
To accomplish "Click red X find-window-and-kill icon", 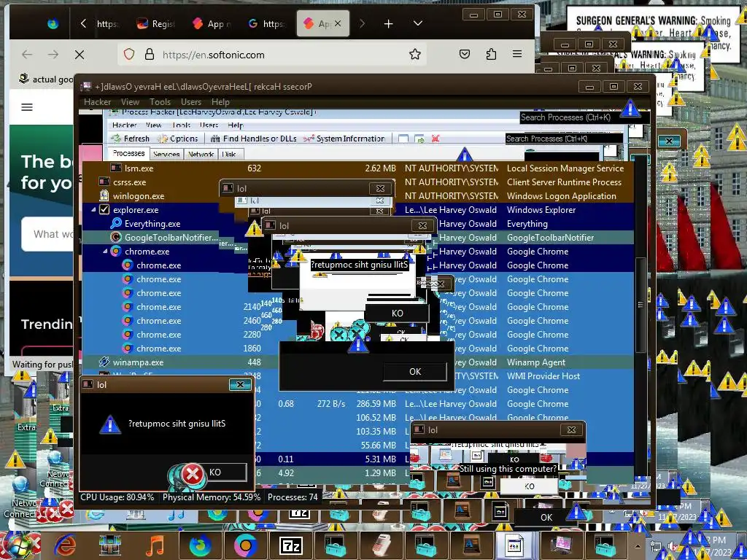I will point(435,139).
